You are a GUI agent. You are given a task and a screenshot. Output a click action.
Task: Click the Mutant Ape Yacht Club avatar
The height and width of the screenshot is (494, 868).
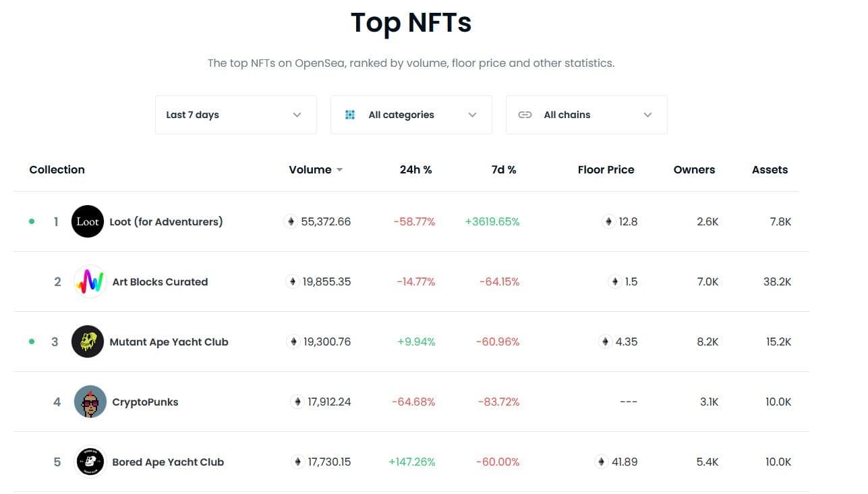click(x=88, y=341)
